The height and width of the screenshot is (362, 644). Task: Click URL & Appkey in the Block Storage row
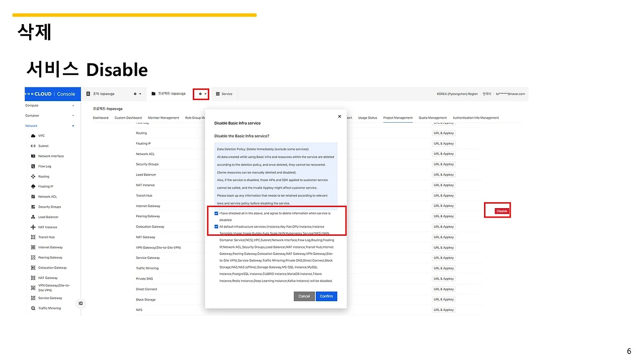click(444, 300)
